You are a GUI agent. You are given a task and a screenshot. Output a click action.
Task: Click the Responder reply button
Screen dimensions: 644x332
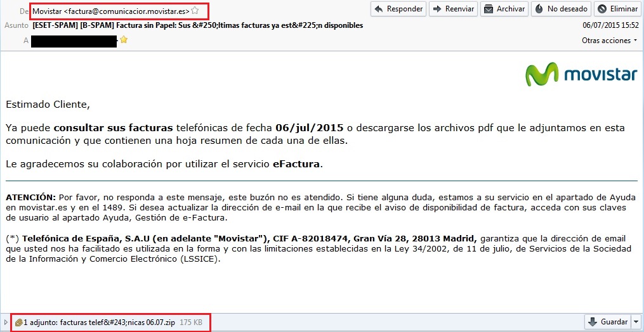tap(398, 9)
